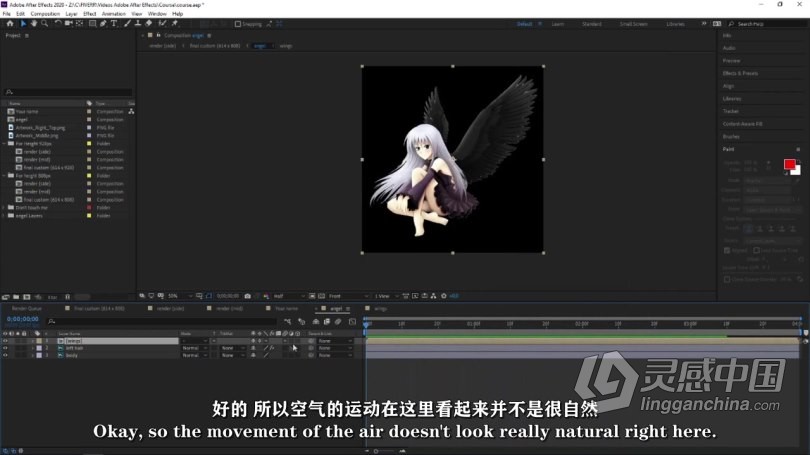Go to the Home screen icon
This screenshot has width=810, height=455.
10,24
